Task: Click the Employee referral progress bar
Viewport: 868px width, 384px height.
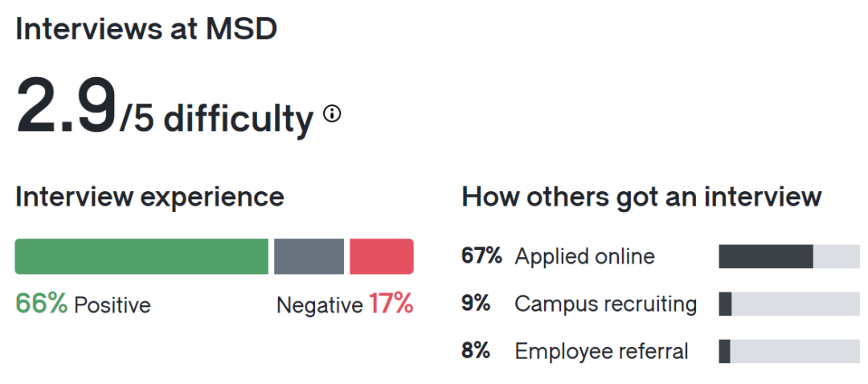Action: pos(788,351)
